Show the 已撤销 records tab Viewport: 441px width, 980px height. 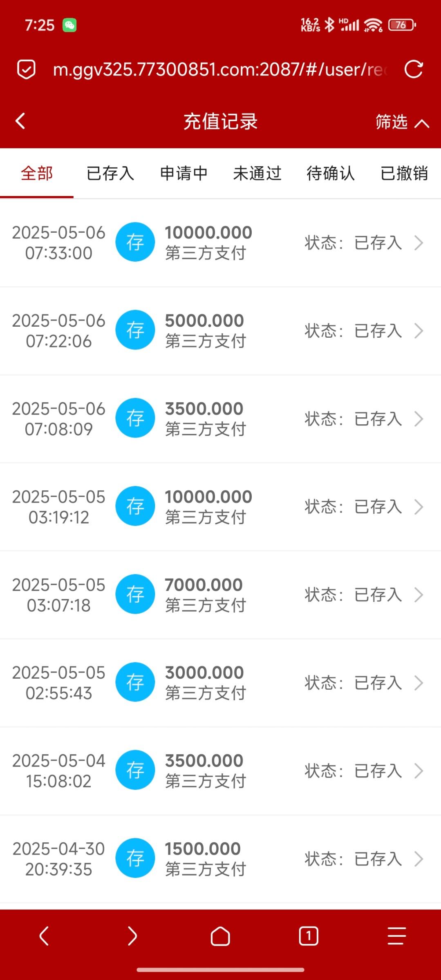coord(404,174)
